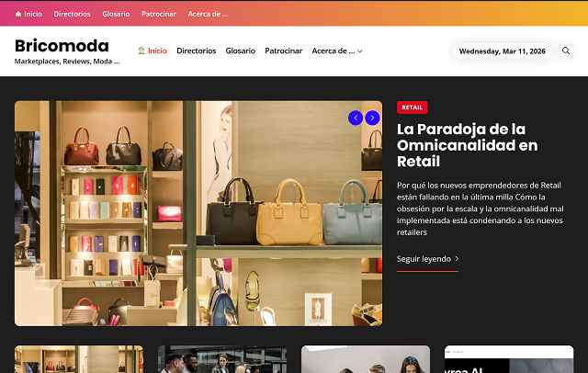Image resolution: width=588 pixels, height=373 pixels.
Task: Click Patrocinar in the top gradient bar
Action: [x=159, y=14]
